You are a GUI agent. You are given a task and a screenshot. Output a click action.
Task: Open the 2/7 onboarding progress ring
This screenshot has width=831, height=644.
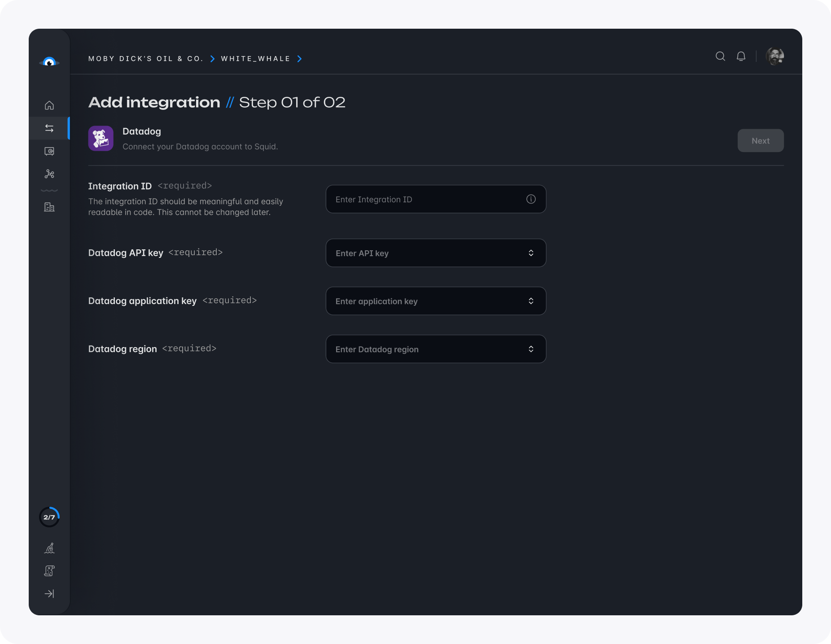(49, 517)
